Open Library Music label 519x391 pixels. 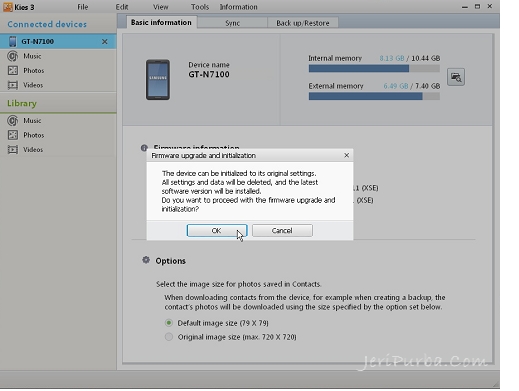point(32,120)
